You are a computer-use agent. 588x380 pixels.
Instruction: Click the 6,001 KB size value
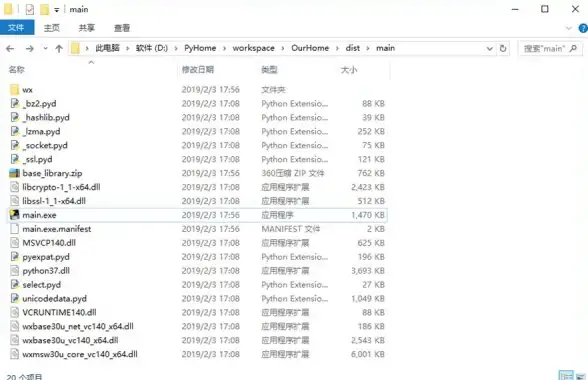[368, 354]
